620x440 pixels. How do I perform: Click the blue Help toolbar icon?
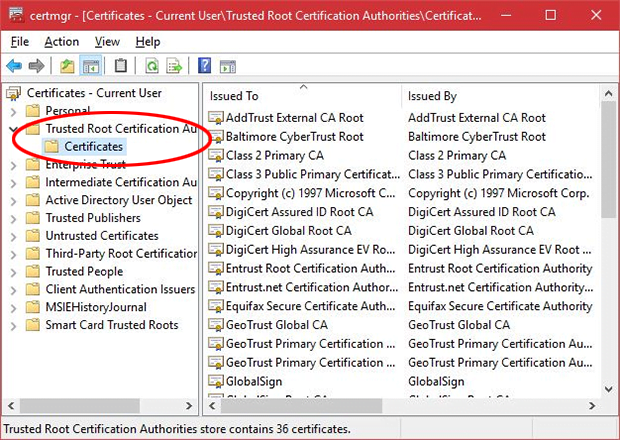tap(204, 65)
